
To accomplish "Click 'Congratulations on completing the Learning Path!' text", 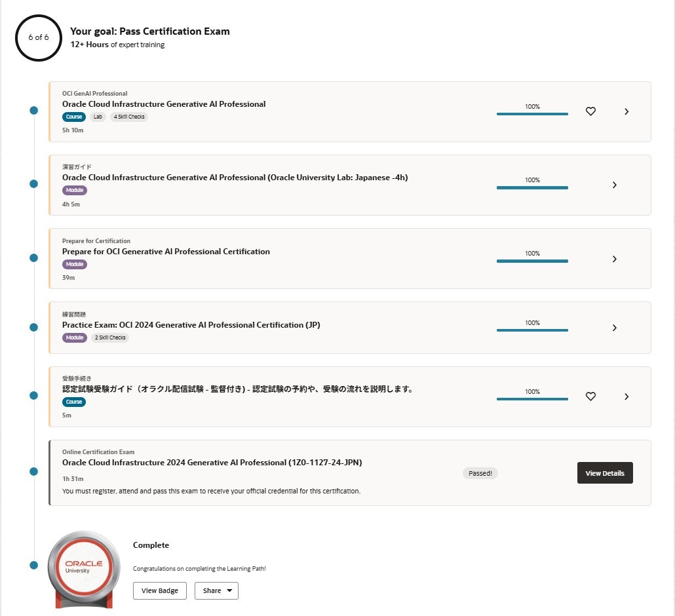I will point(199,569).
